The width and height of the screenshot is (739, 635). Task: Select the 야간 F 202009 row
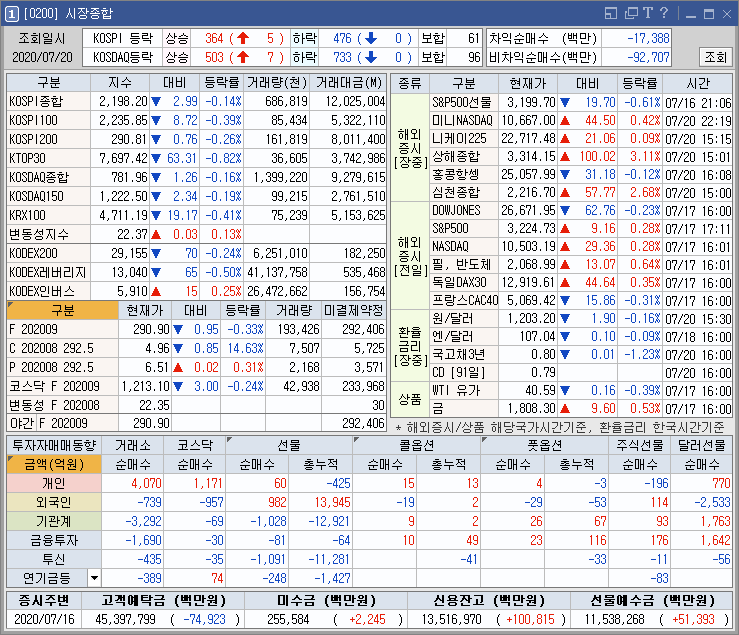click(x=197, y=423)
